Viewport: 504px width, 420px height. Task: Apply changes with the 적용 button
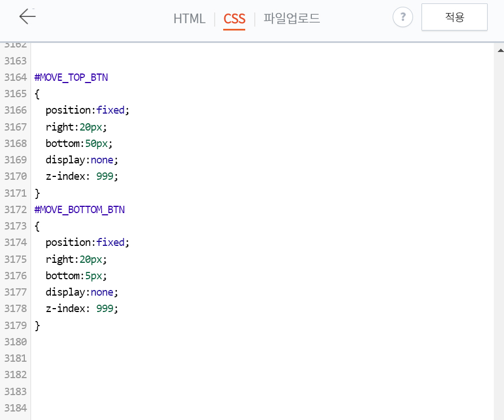click(454, 17)
